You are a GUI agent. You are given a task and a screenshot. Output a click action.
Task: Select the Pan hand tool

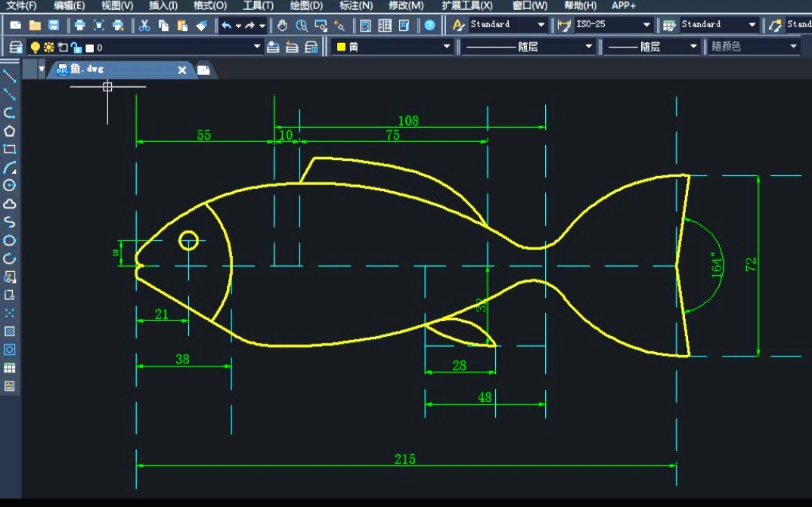click(x=282, y=25)
